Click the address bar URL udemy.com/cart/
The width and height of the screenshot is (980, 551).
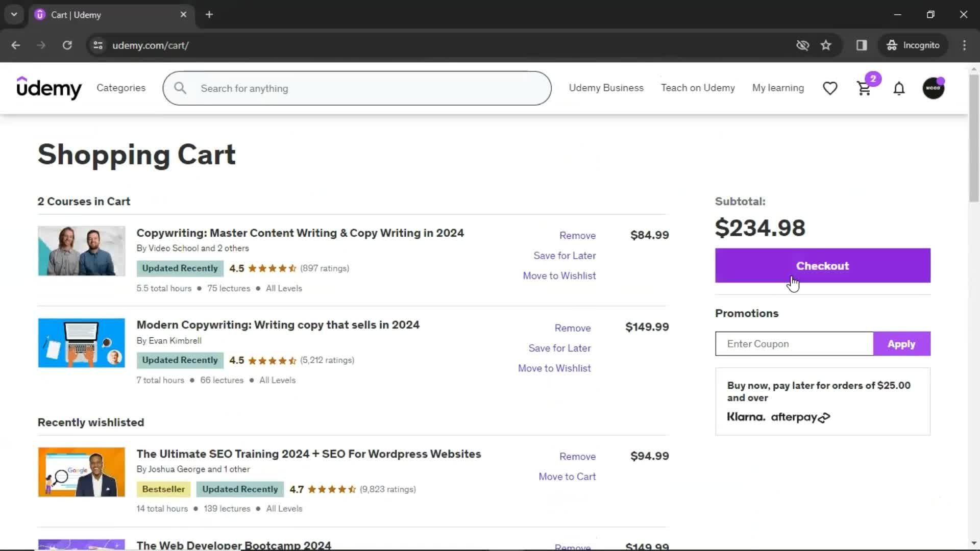pyautogui.click(x=151, y=45)
